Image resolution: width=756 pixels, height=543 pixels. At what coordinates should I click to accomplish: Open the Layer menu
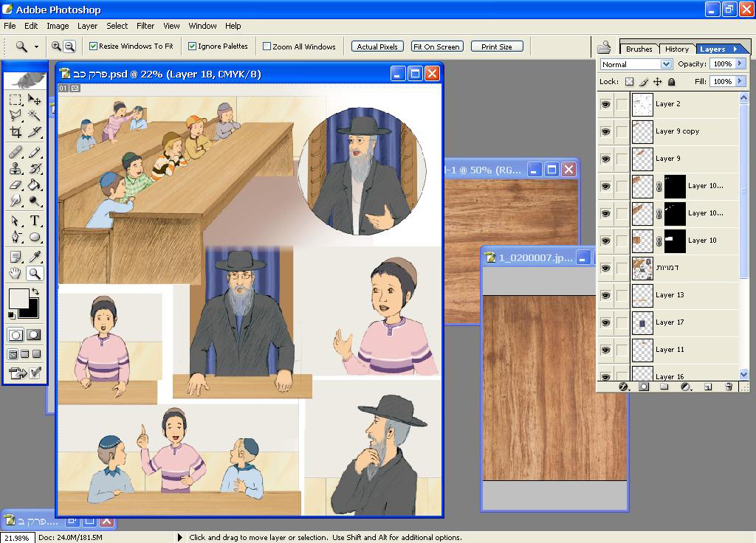[x=87, y=26]
